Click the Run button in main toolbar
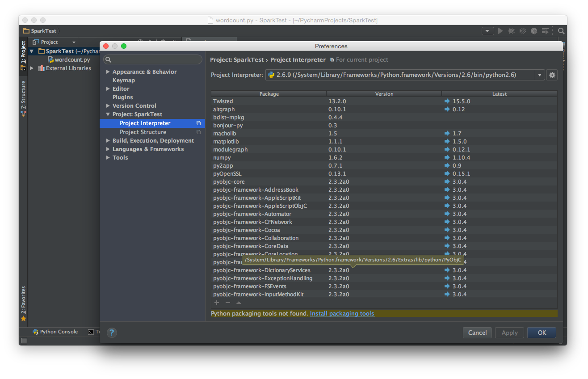 point(500,31)
